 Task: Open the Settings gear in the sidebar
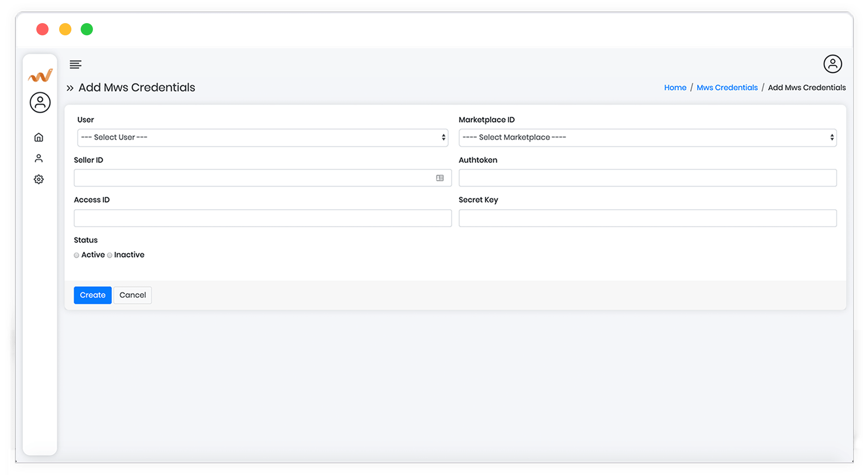point(39,180)
